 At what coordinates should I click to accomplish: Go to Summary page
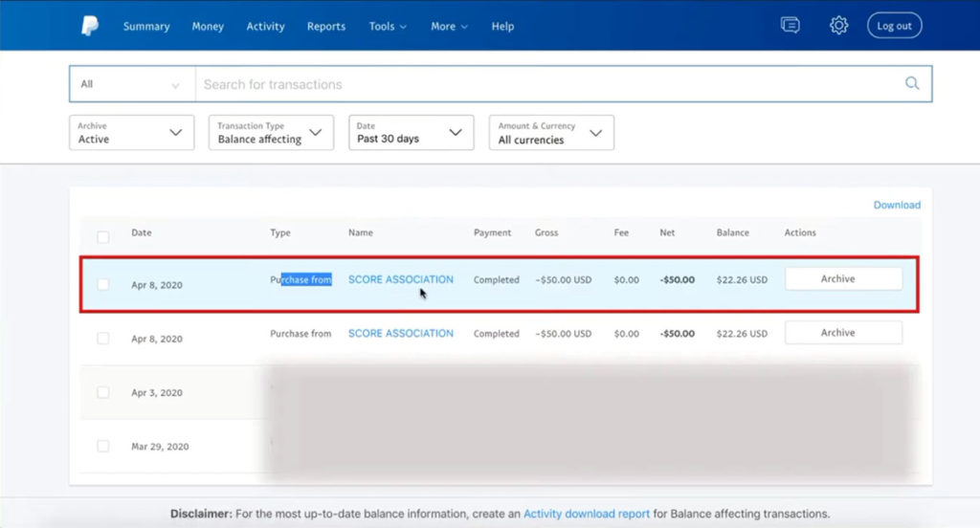click(x=146, y=26)
